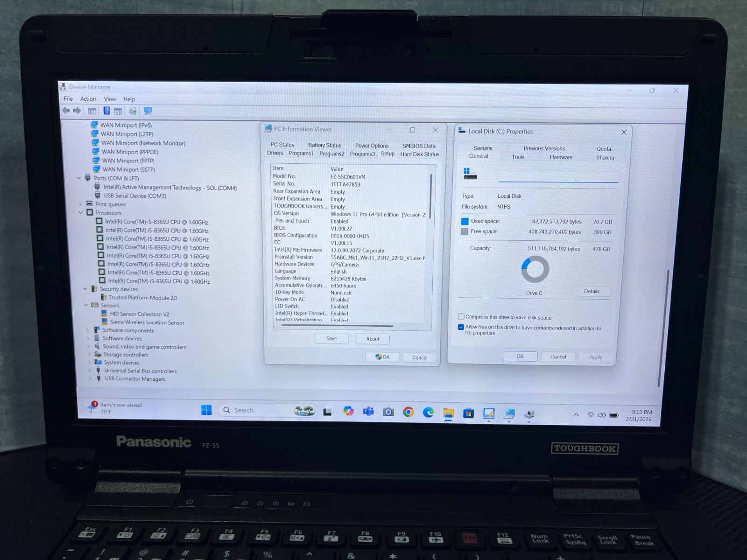Switch to the Hard Disk Status tab
Screen dimensions: 747x560
[x=420, y=154]
